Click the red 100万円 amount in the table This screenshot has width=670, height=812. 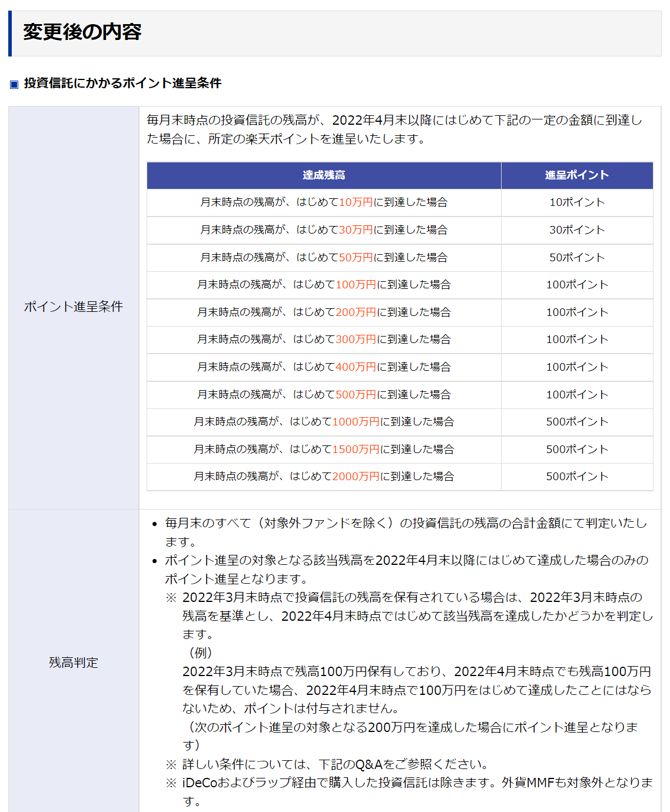click(x=356, y=285)
